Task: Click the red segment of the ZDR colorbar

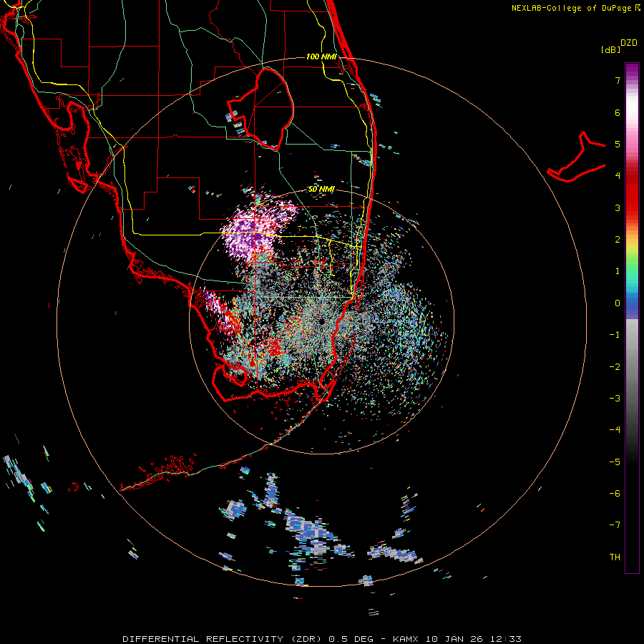Action: pyautogui.click(x=632, y=193)
